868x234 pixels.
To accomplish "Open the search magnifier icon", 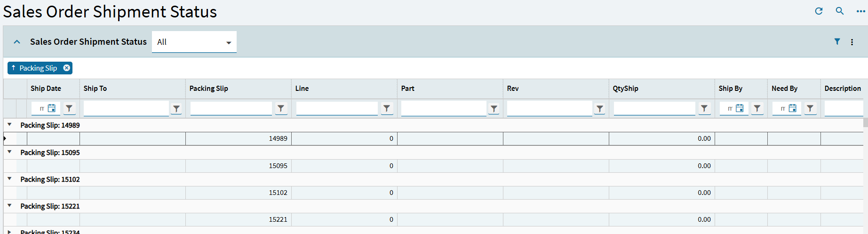I will pyautogui.click(x=839, y=11).
